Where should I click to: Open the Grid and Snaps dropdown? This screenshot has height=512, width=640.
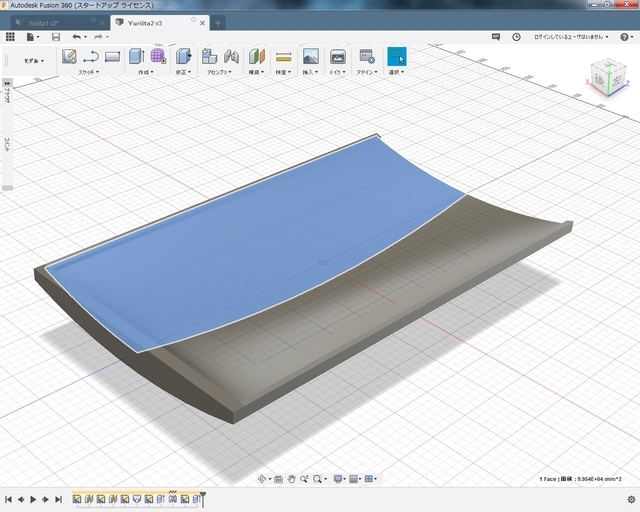click(355, 479)
